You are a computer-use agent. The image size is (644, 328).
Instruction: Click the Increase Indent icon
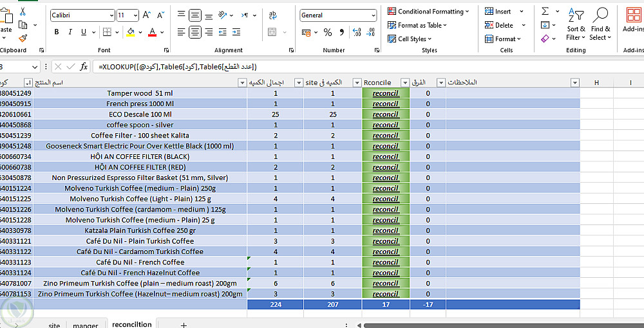point(236,32)
